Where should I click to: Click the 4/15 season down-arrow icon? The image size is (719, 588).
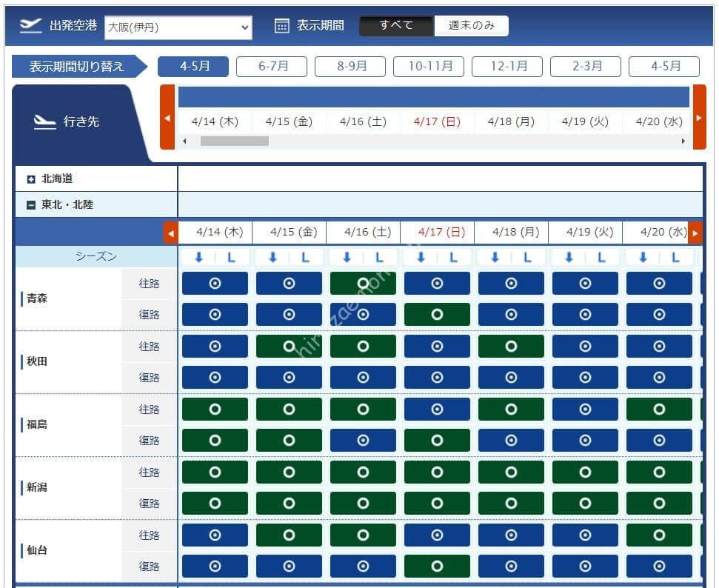click(272, 257)
